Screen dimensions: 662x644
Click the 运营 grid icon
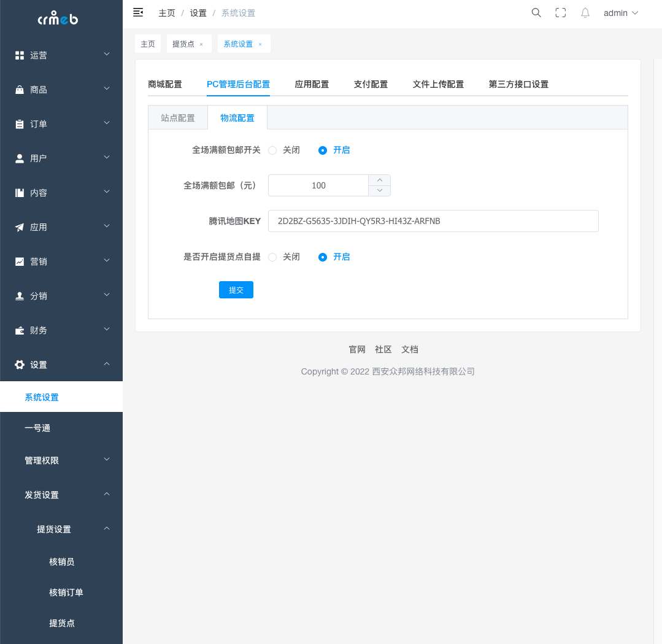click(x=20, y=55)
